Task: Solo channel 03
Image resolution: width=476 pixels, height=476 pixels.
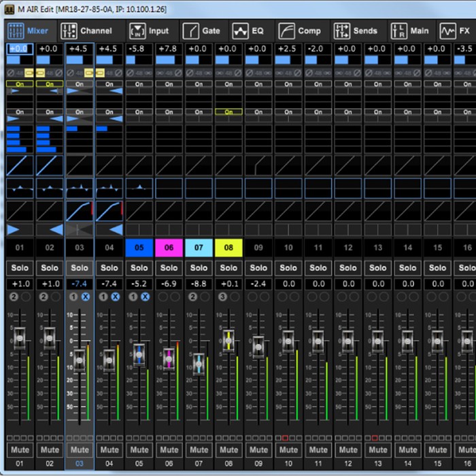Action: tap(80, 268)
